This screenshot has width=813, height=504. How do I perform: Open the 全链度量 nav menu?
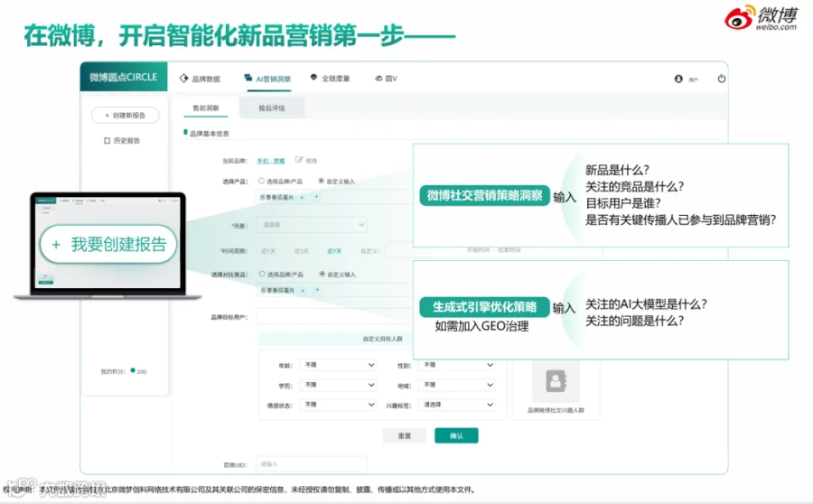pos(331,79)
